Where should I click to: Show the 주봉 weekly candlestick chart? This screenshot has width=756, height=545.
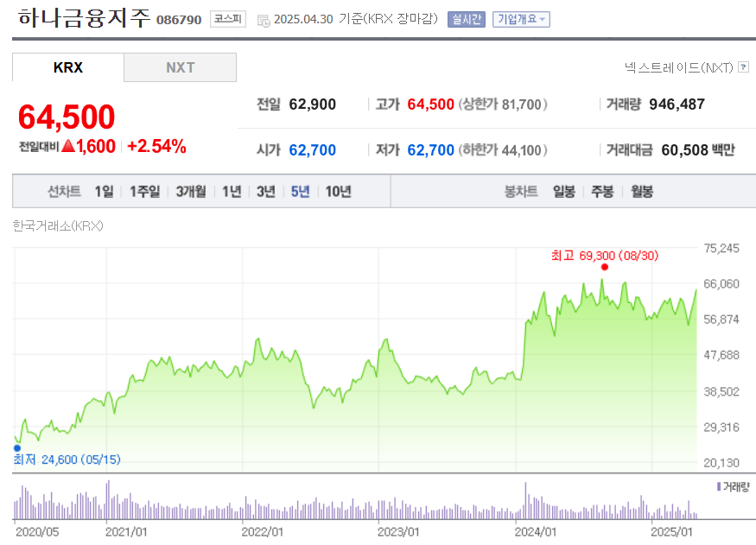pyautogui.click(x=603, y=191)
